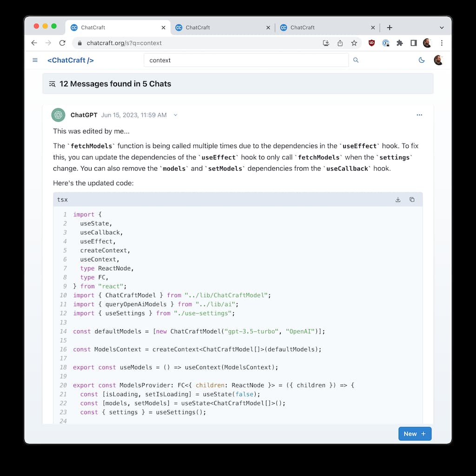Click the ChatGPT avatar icon
476x476 pixels.
point(58,115)
